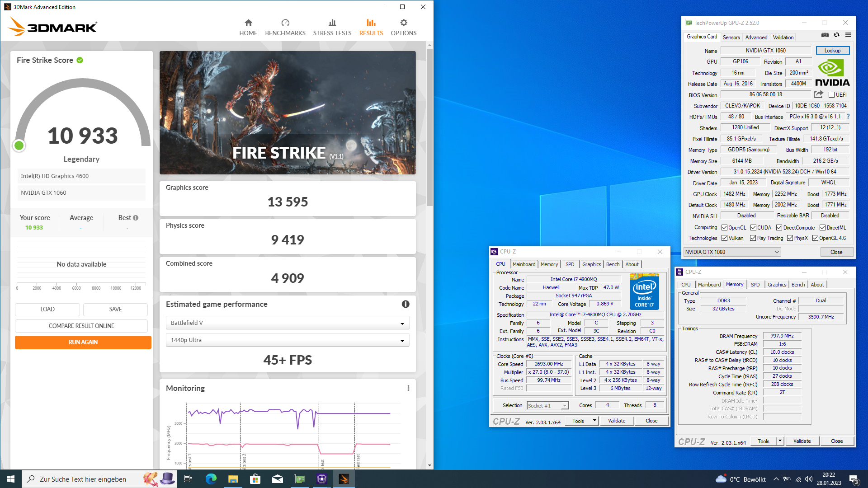Expand the Tools arrow in CPU-Z Memory window
The width and height of the screenshot is (868, 488).
coord(780,441)
